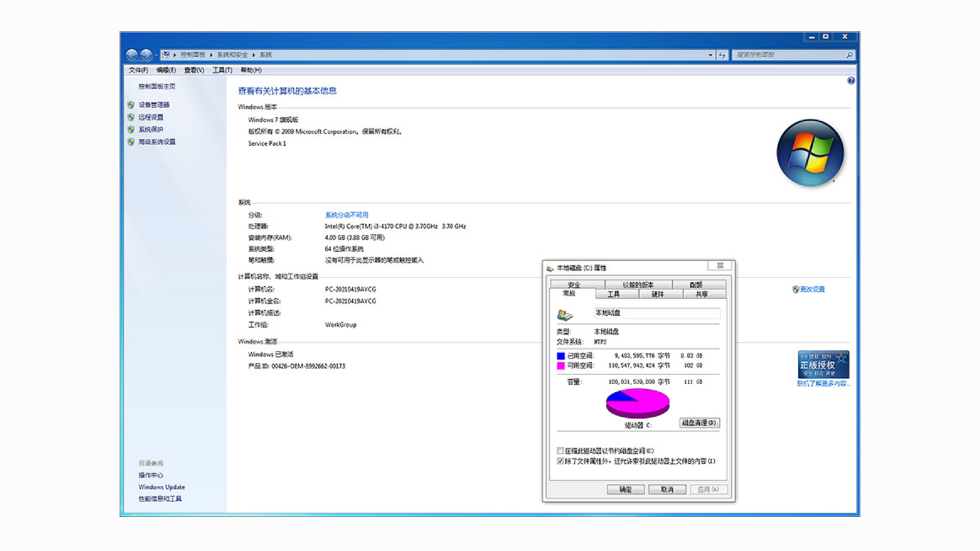Click the refresh icon beside the address bar
The height and width of the screenshot is (551, 980).
pyautogui.click(x=723, y=54)
